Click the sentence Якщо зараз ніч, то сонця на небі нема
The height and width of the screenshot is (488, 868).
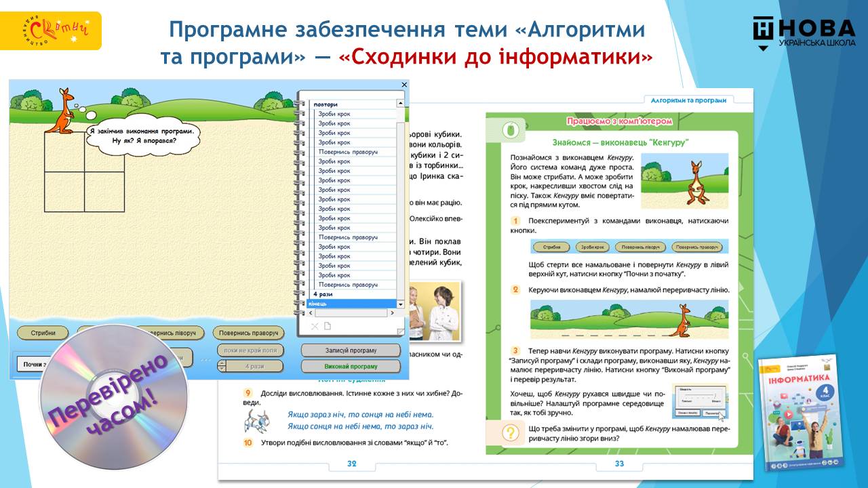[x=360, y=414]
